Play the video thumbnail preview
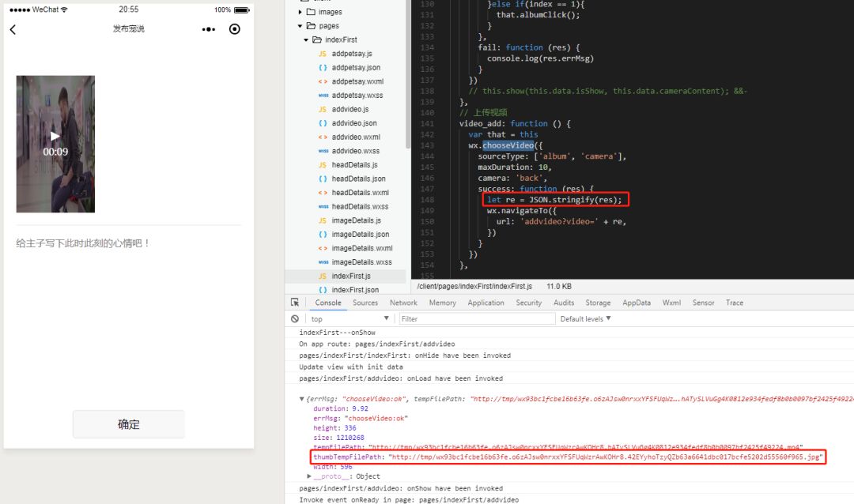The height and width of the screenshot is (504, 854). coord(55,144)
